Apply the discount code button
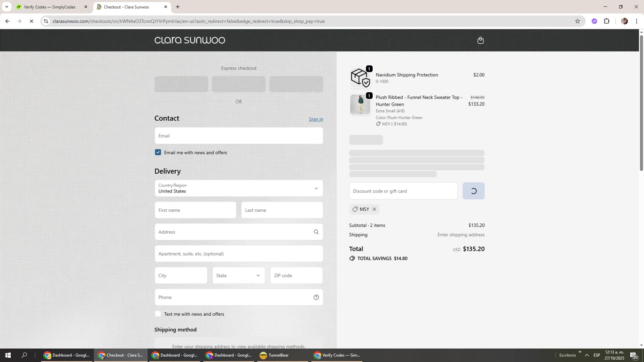The width and height of the screenshot is (644, 362). click(473, 191)
